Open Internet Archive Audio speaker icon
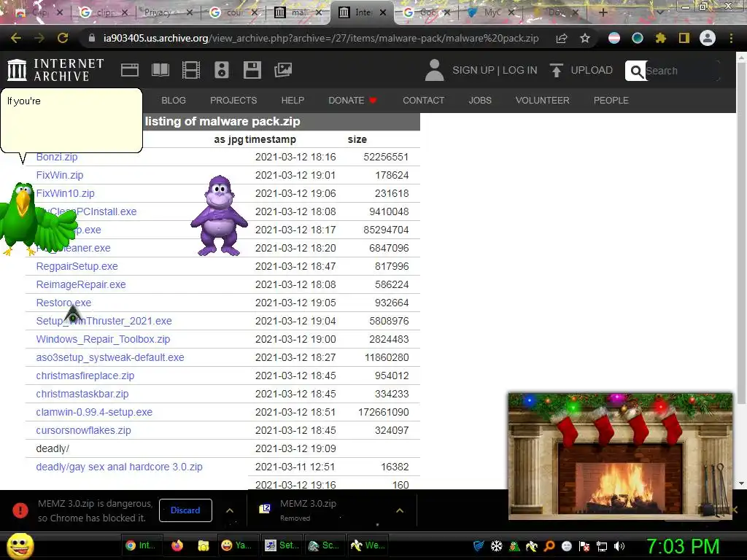Screen dimensions: 747x560 pyautogui.click(x=222, y=70)
